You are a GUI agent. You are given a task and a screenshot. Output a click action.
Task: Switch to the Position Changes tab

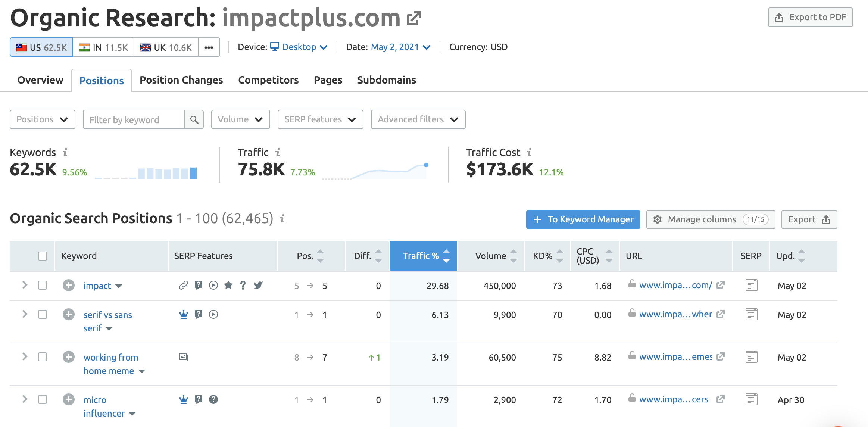(x=181, y=80)
